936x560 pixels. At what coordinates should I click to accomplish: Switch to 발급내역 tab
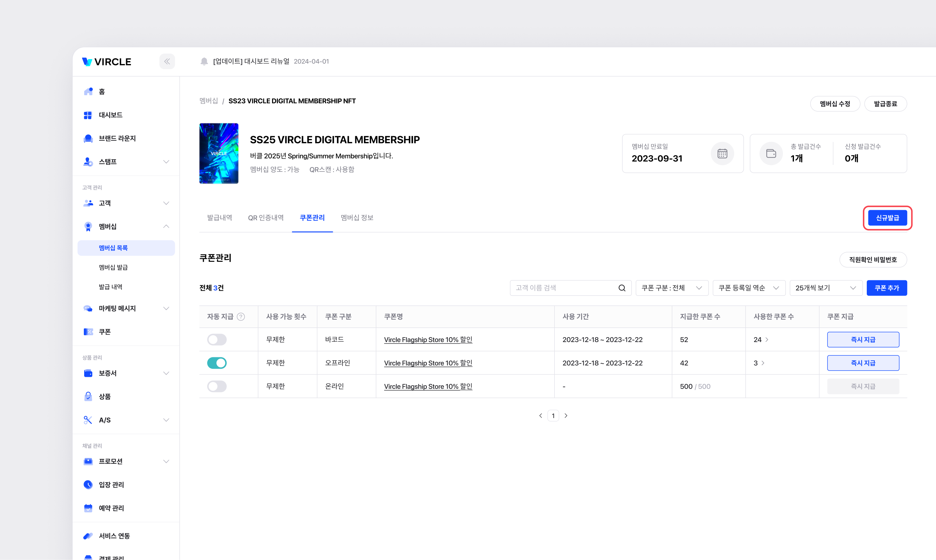[219, 218]
